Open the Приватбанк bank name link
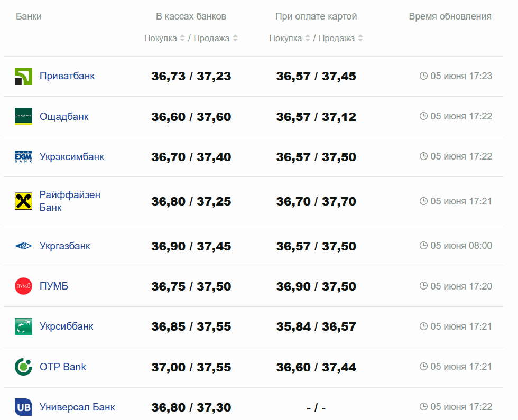518x420 pixels. click(x=67, y=76)
